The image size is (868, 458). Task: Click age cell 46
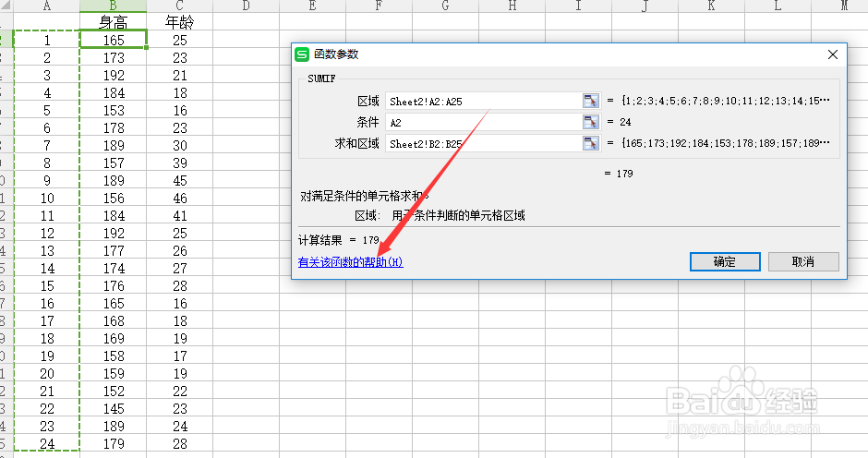179,199
